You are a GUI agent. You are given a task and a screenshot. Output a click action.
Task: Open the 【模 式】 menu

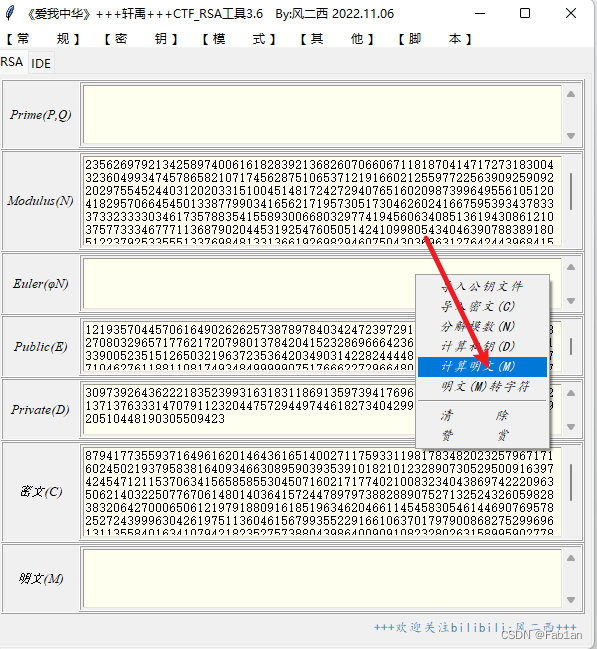[239, 39]
